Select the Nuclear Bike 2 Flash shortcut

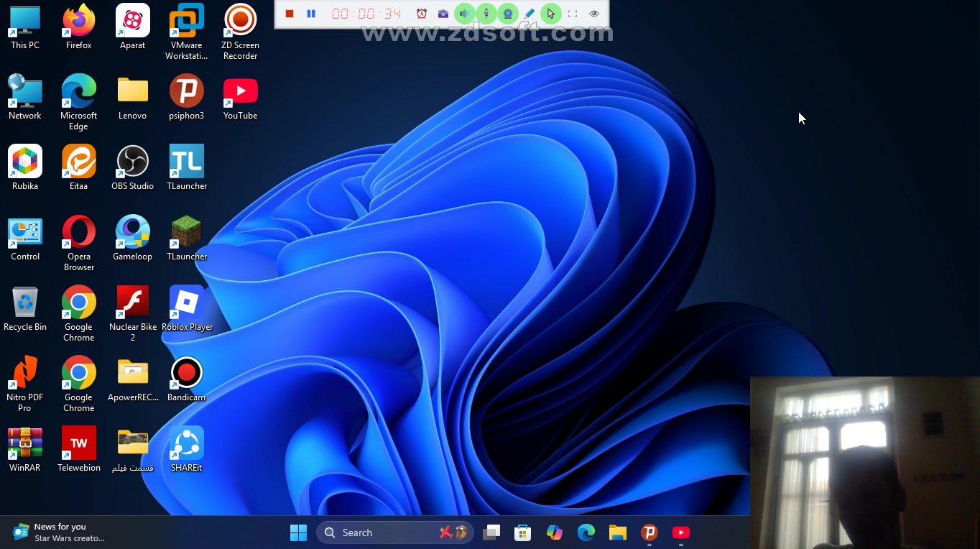click(x=133, y=314)
